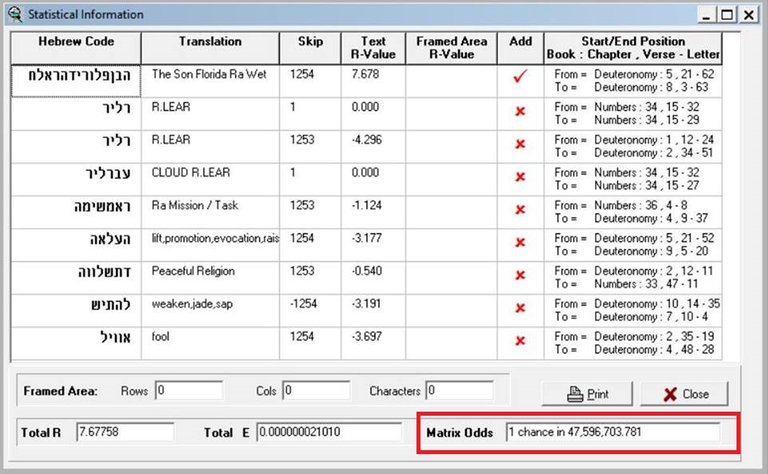Click the Matrix Odds value field

(x=613, y=432)
